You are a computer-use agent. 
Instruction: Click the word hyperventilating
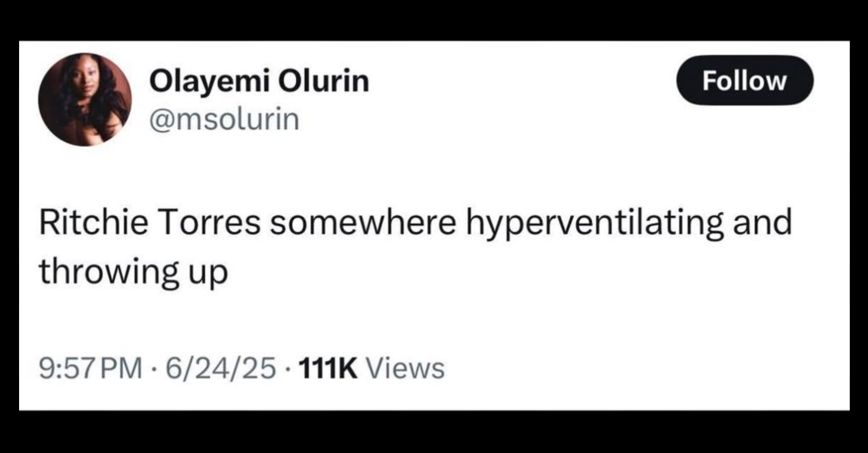tap(595, 223)
